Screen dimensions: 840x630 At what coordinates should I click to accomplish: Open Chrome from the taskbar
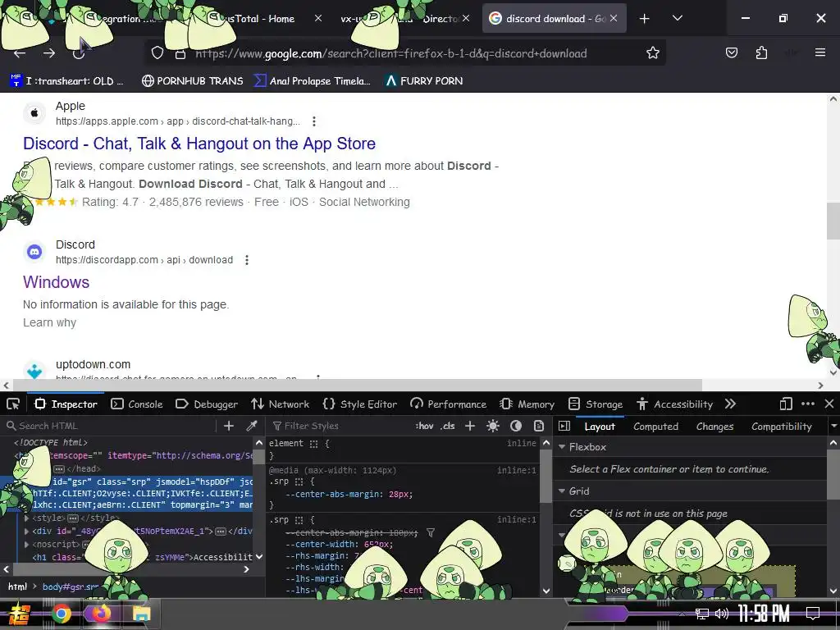[x=61, y=614]
